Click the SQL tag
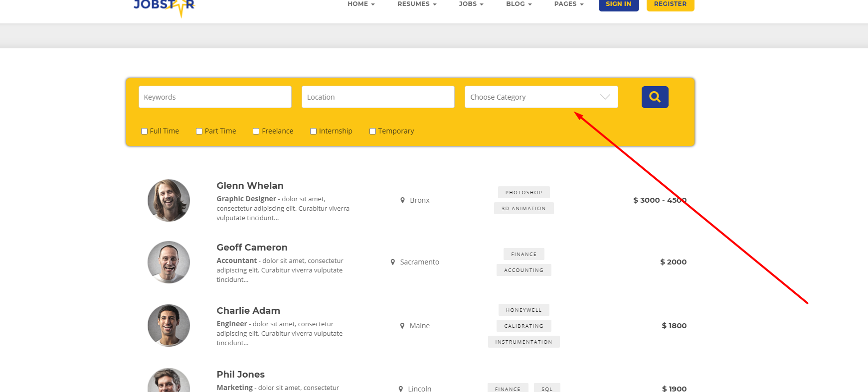Image resolution: width=868 pixels, height=392 pixels. pyautogui.click(x=547, y=389)
